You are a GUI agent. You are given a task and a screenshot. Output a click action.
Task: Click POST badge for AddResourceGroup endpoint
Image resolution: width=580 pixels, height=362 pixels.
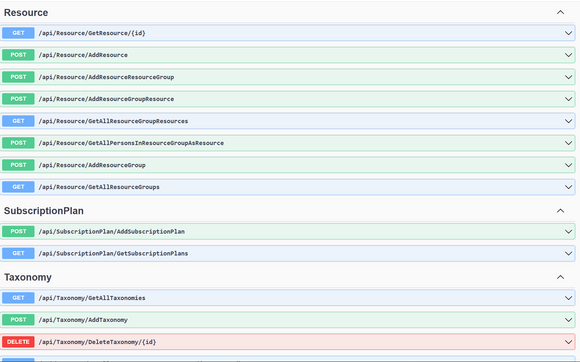18,165
